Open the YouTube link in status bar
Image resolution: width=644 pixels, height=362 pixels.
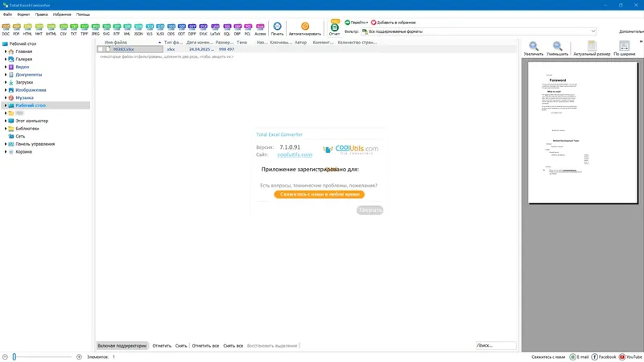(631, 357)
